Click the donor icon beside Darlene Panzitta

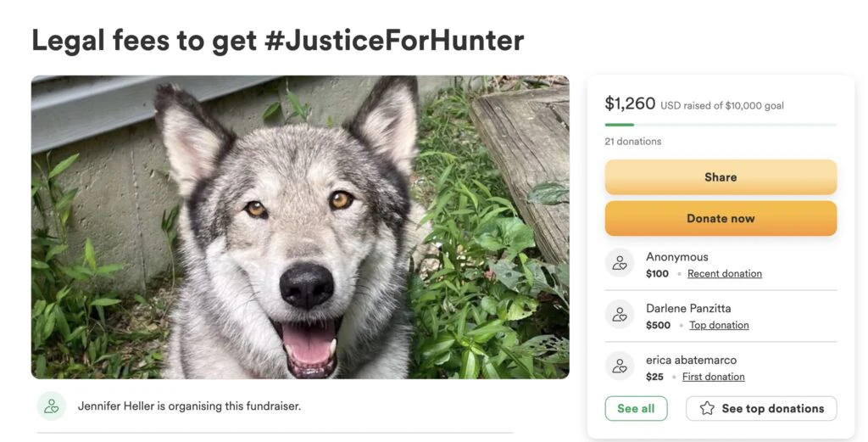[620, 315]
